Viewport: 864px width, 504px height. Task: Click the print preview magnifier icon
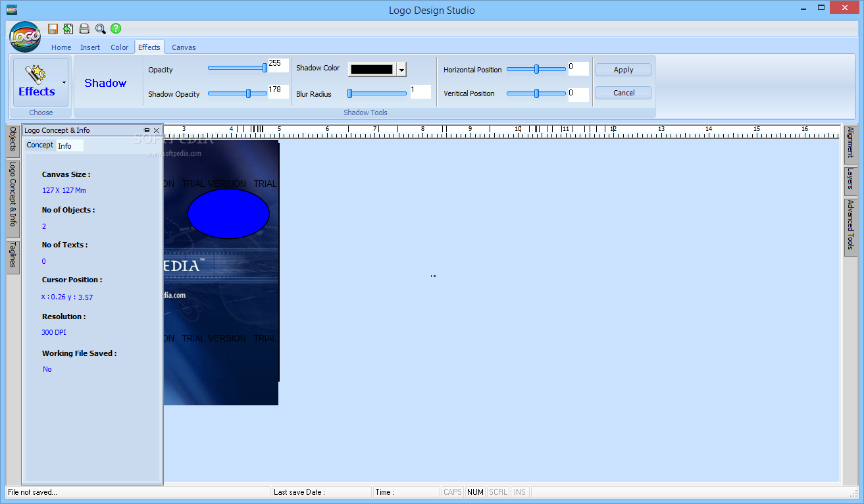100,28
